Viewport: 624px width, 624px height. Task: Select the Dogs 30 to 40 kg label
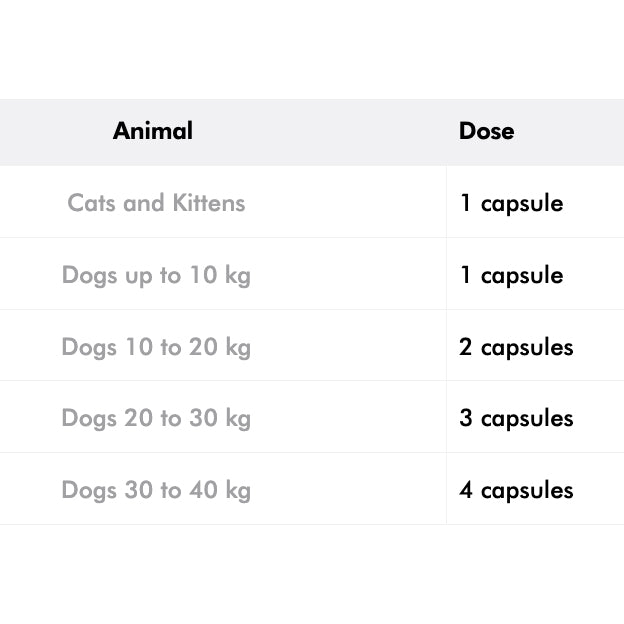pyautogui.click(x=156, y=490)
